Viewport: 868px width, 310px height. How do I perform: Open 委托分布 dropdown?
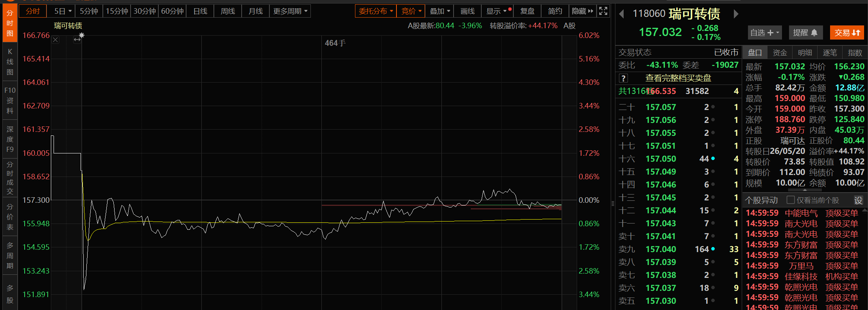[376, 11]
